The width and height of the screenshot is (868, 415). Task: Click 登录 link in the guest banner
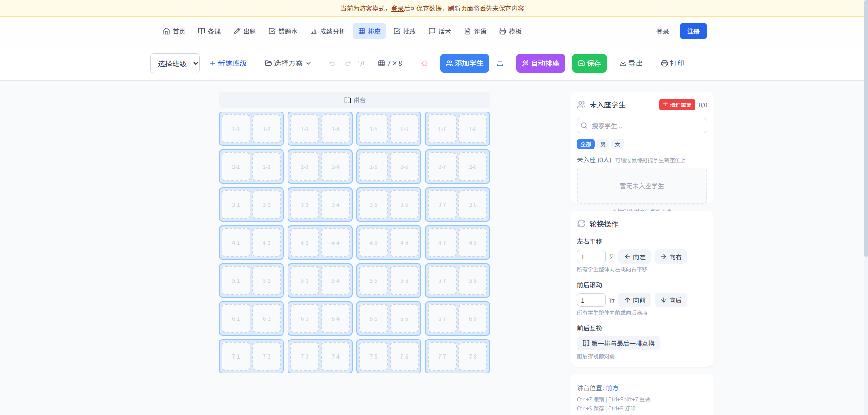pyautogui.click(x=397, y=9)
